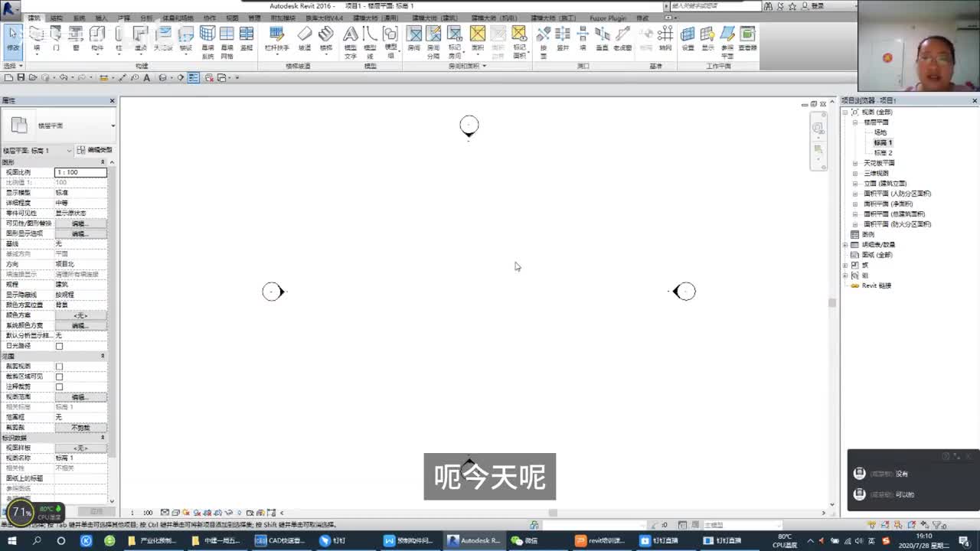Select Level 1 (标高 1) in project browser
Viewport: 980px width, 551px height.
click(x=883, y=142)
